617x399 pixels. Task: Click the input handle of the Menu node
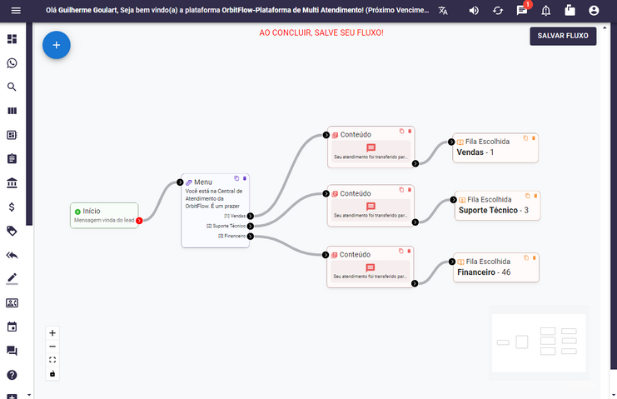180,182
